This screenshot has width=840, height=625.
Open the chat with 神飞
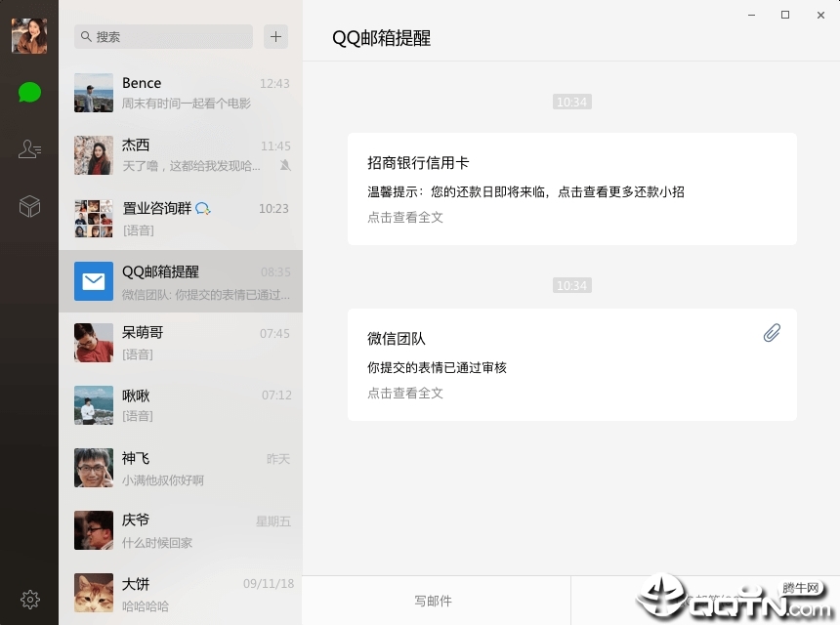[181, 468]
